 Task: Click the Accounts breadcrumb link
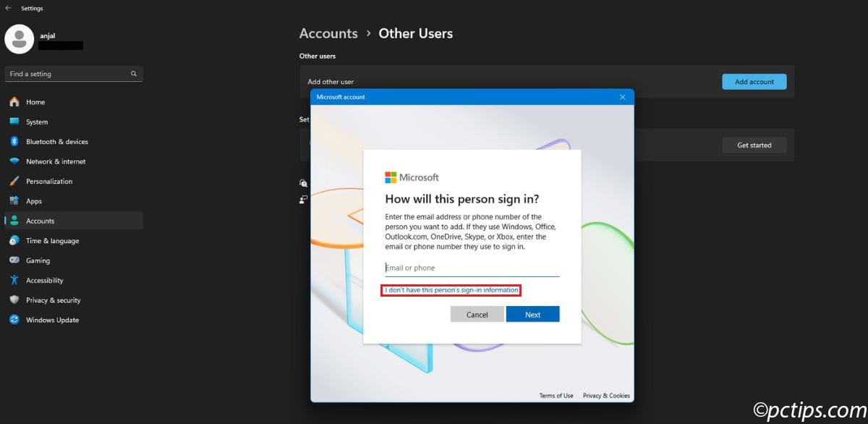click(x=328, y=33)
